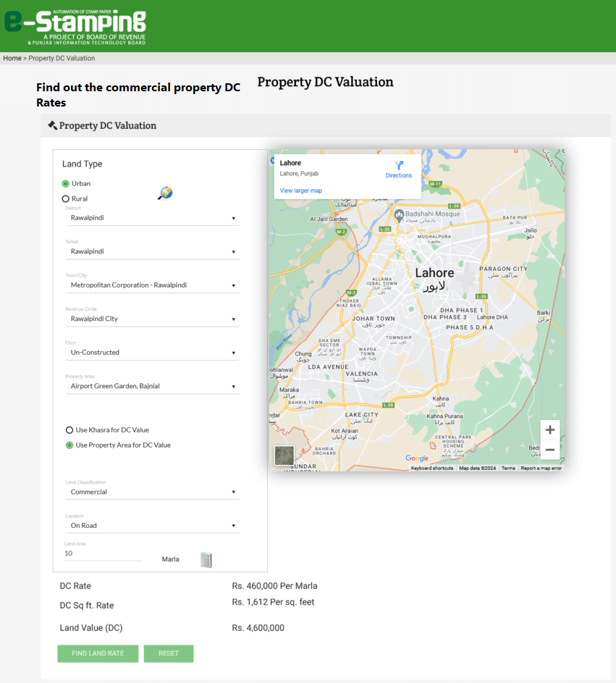This screenshot has width=616, height=683.
Task: Switch map to satellite view thumbnail
Action: pyautogui.click(x=284, y=456)
